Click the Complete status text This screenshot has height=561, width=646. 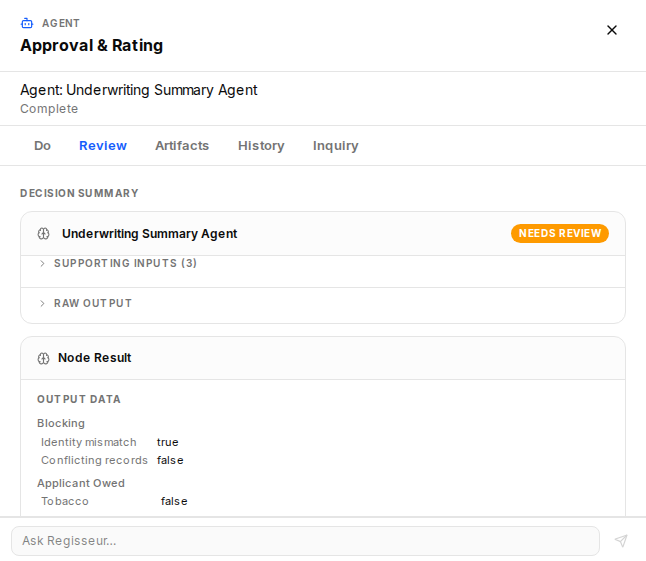(x=49, y=109)
